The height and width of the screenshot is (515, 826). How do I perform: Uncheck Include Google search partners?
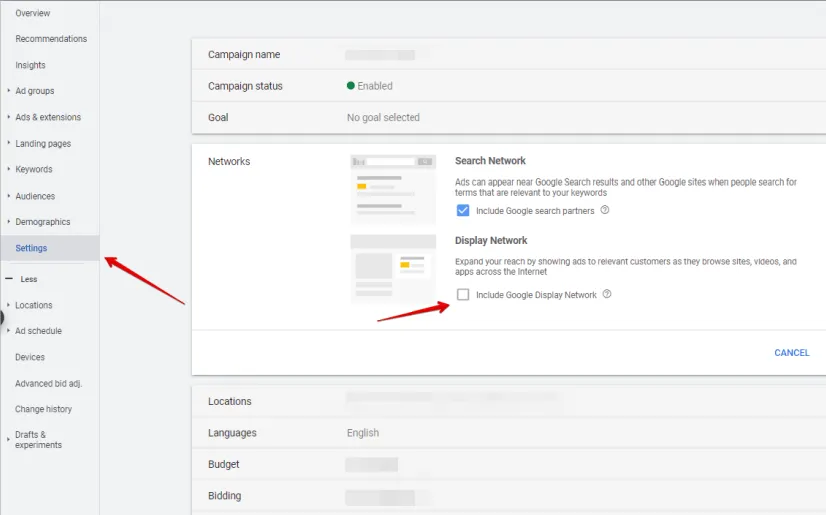tap(463, 211)
